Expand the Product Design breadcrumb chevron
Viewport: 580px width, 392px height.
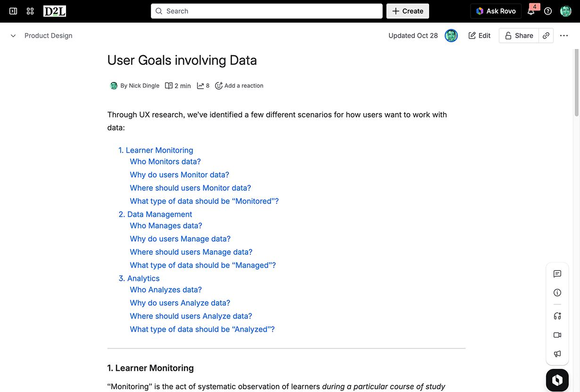coord(13,36)
